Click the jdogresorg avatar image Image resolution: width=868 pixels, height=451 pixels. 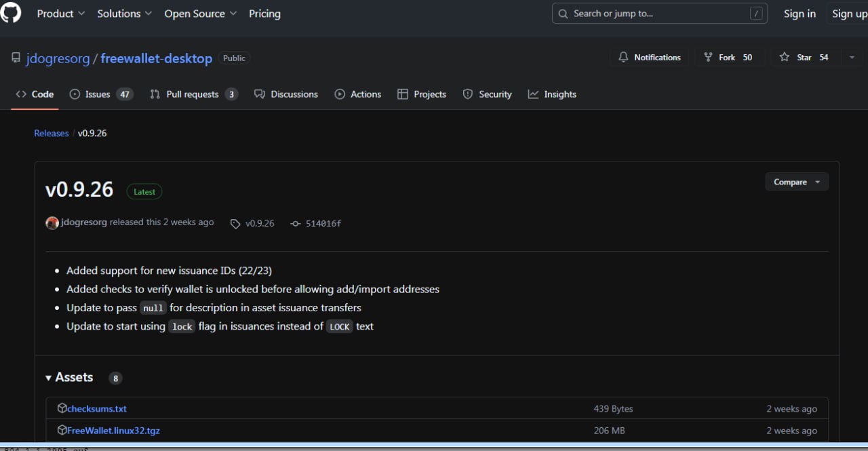click(x=52, y=223)
